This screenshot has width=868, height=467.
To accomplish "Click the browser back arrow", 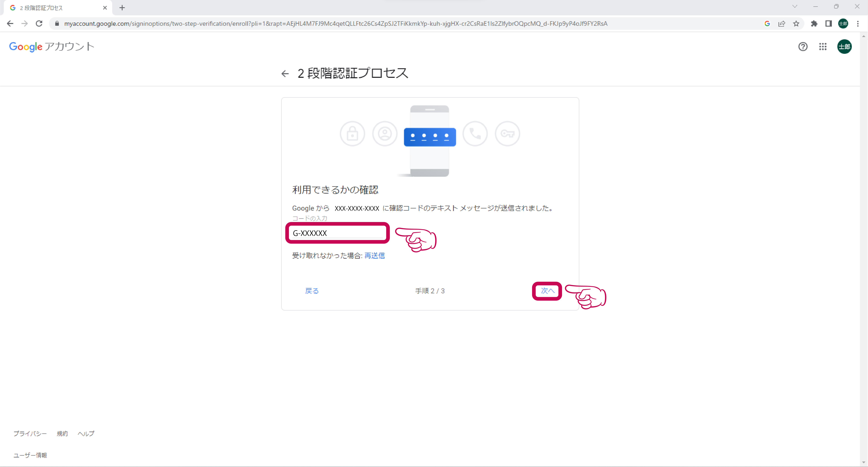I will pos(10,24).
